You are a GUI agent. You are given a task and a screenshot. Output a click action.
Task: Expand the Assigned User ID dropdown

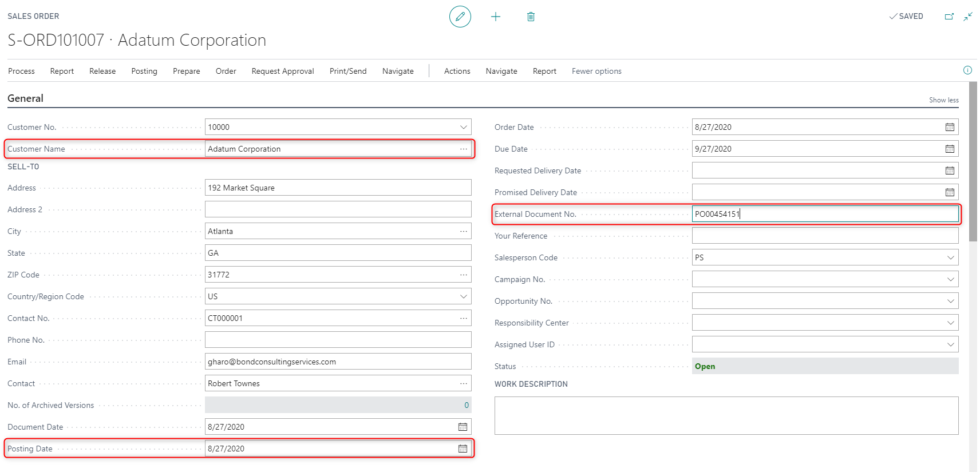950,344
